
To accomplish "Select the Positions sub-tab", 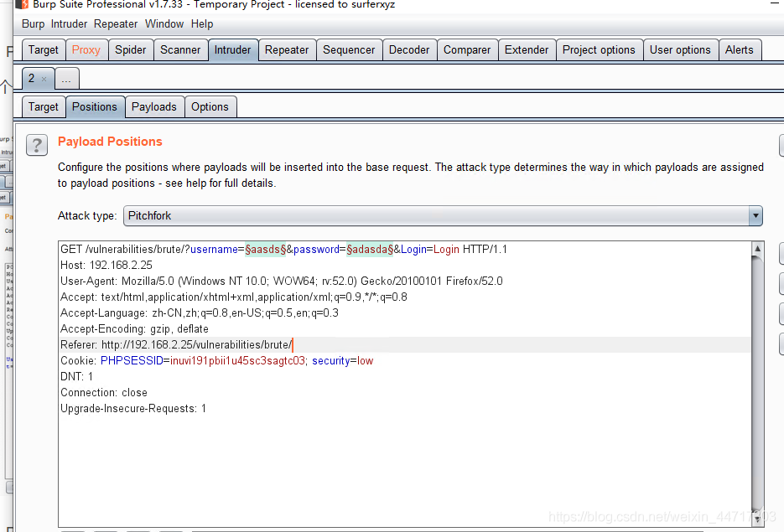I will (95, 107).
